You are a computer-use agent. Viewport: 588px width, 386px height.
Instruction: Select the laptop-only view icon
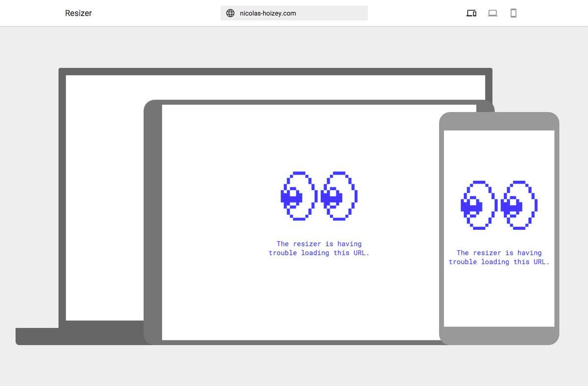pos(492,13)
